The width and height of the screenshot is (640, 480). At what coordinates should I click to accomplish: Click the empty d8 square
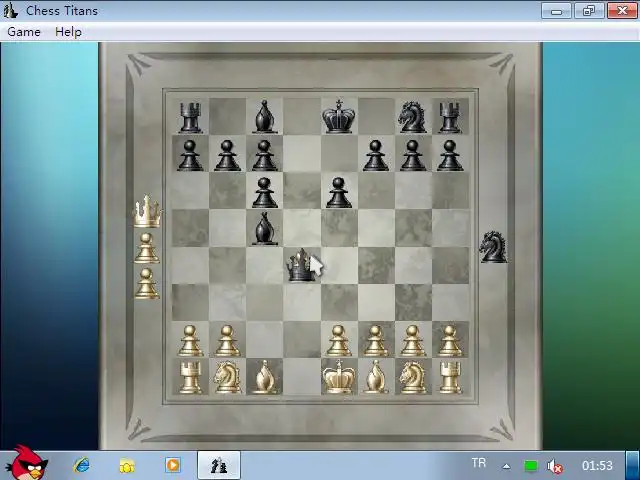click(302, 116)
